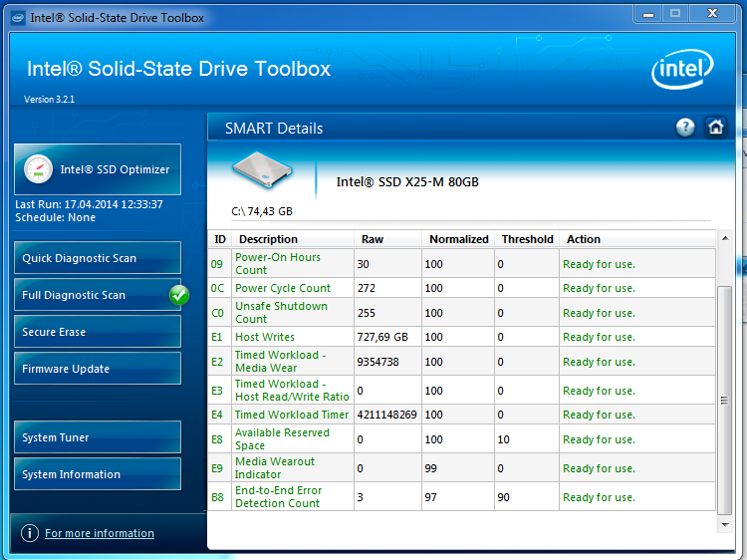Click the SSD drive image
The height and width of the screenshot is (560, 747).
[x=262, y=171]
